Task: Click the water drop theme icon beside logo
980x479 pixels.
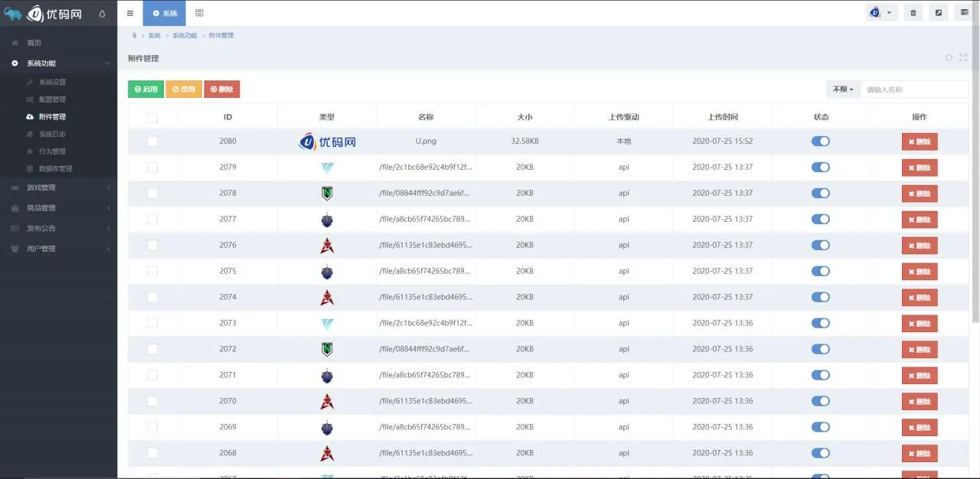Action: [103, 13]
